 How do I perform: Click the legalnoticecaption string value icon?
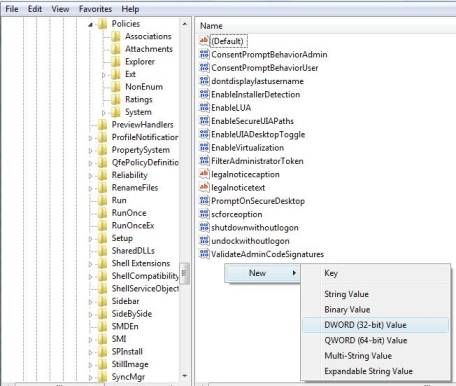click(204, 174)
